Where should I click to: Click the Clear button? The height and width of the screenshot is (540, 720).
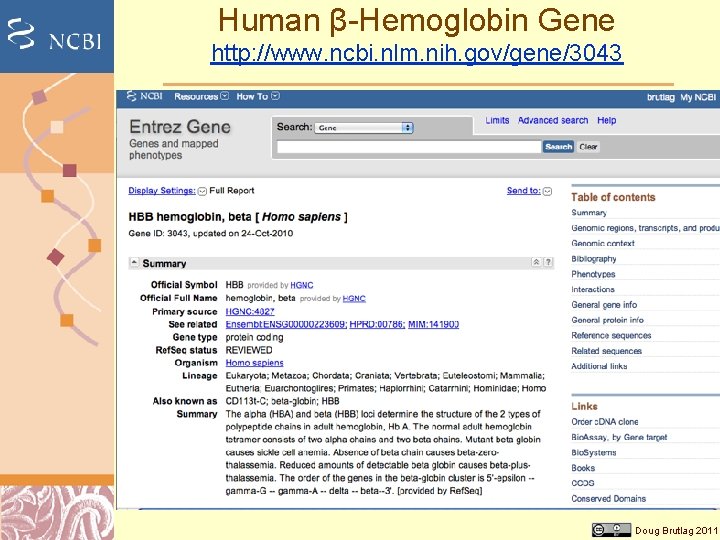pos(588,147)
